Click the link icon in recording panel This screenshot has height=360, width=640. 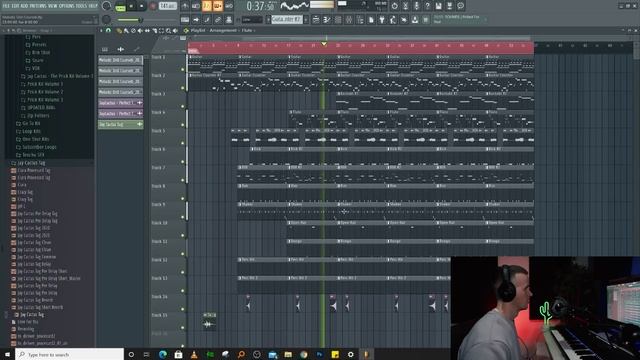218,20
